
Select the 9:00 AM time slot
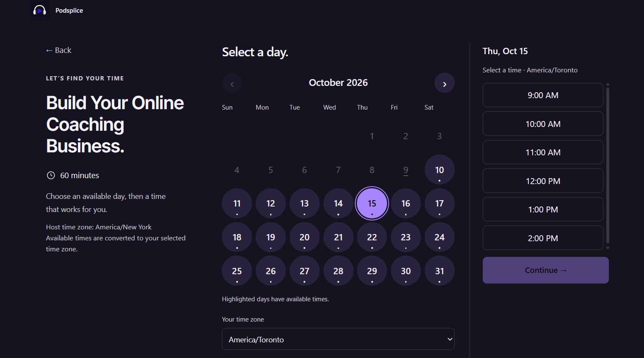[543, 95]
